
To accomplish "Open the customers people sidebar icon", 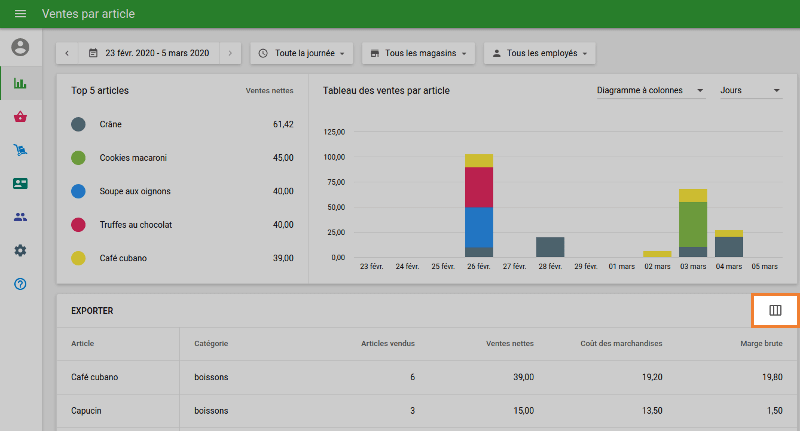I will click(x=20, y=217).
